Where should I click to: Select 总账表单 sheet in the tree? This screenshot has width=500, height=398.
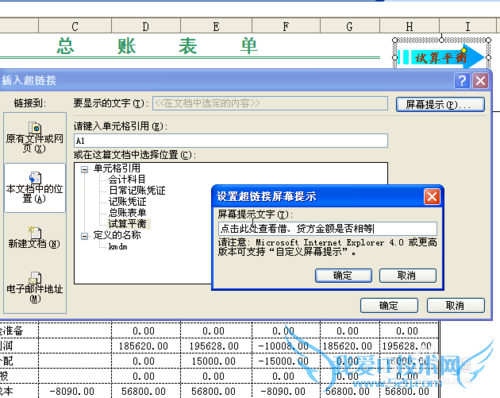click(127, 213)
